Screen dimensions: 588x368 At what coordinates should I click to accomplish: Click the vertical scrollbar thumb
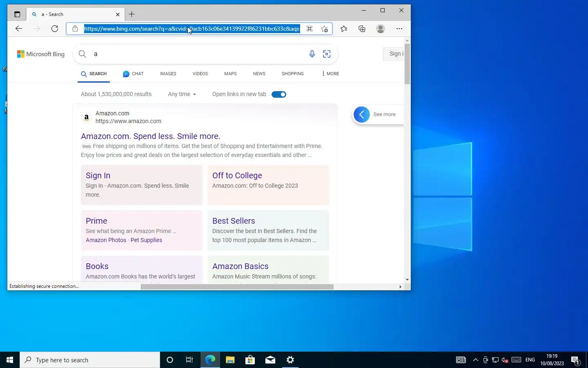click(407, 63)
